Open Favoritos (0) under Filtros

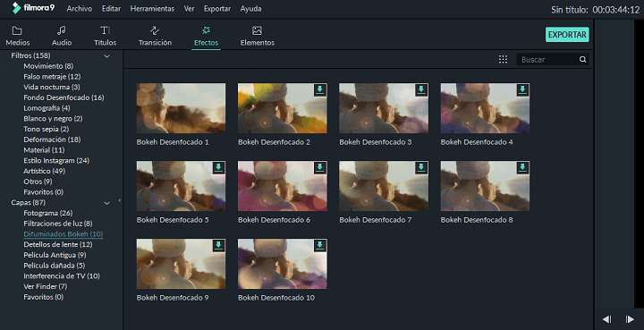[x=44, y=192]
